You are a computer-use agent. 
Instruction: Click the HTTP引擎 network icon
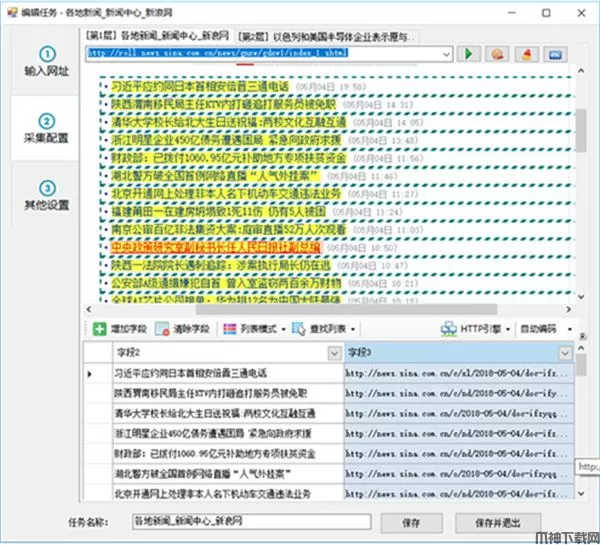coord(449,329)
